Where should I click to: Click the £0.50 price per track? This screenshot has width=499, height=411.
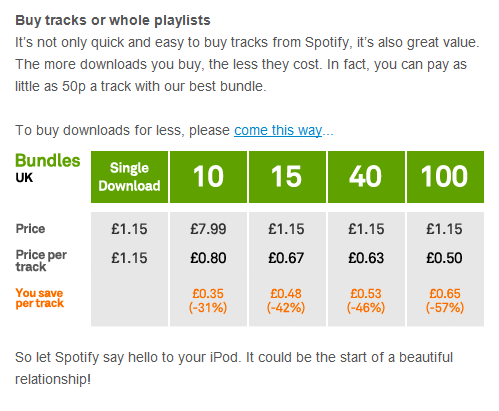point(444,258)
